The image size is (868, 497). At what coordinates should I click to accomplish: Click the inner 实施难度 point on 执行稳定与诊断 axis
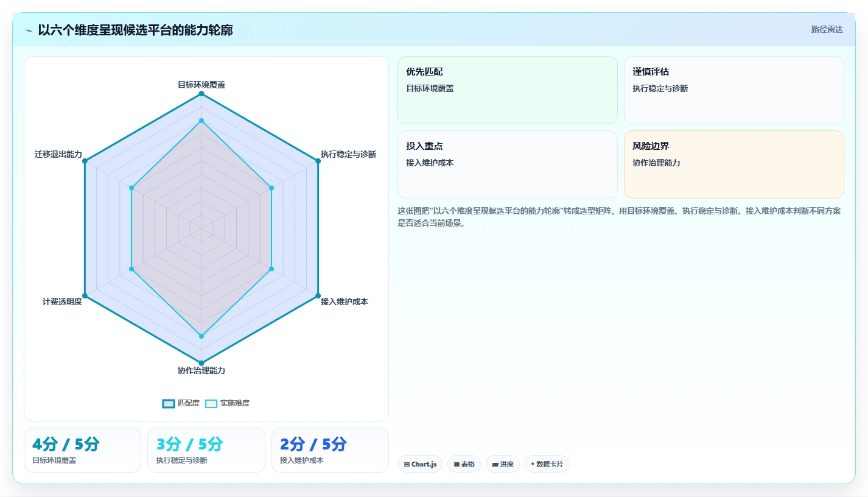[x=271, y=188]
